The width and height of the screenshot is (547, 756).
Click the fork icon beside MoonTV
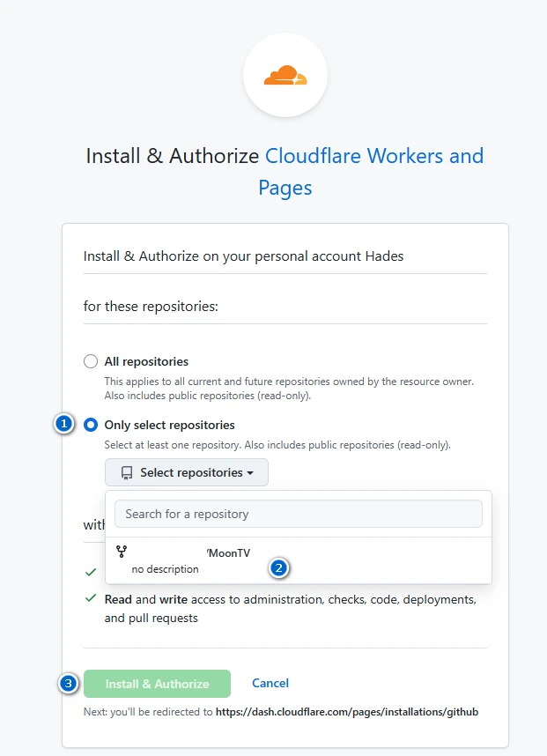click(x=122, y=552)
